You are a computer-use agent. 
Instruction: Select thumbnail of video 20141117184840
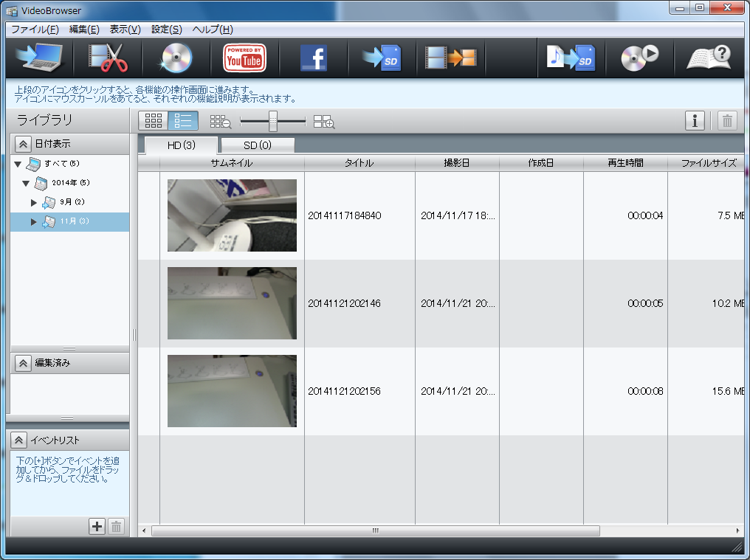(x=232, y=215)
